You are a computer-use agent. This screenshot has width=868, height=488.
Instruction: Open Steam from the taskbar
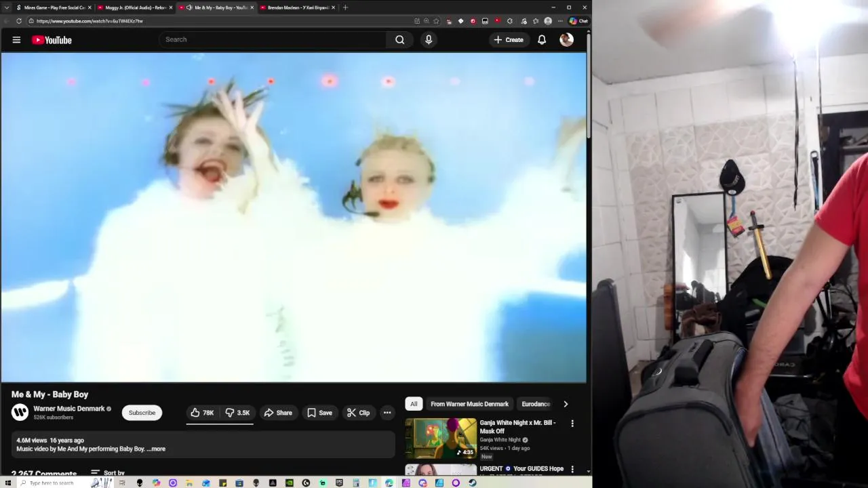click(473, 483)
